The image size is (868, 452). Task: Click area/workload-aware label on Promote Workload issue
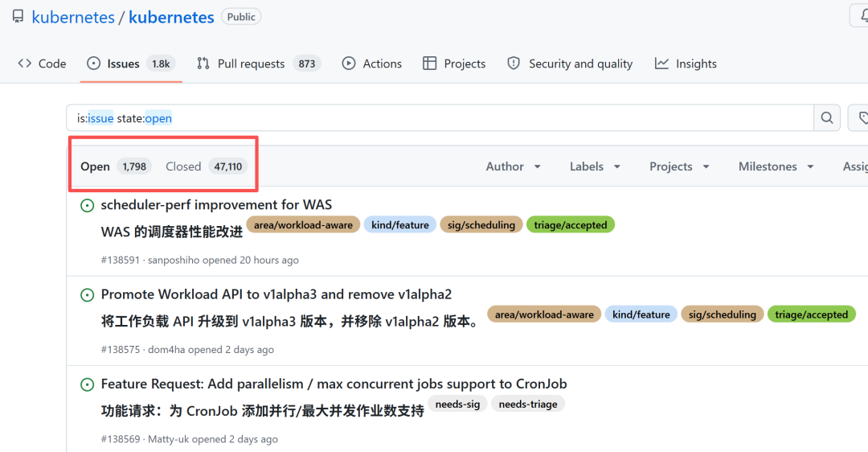(544, 314)
